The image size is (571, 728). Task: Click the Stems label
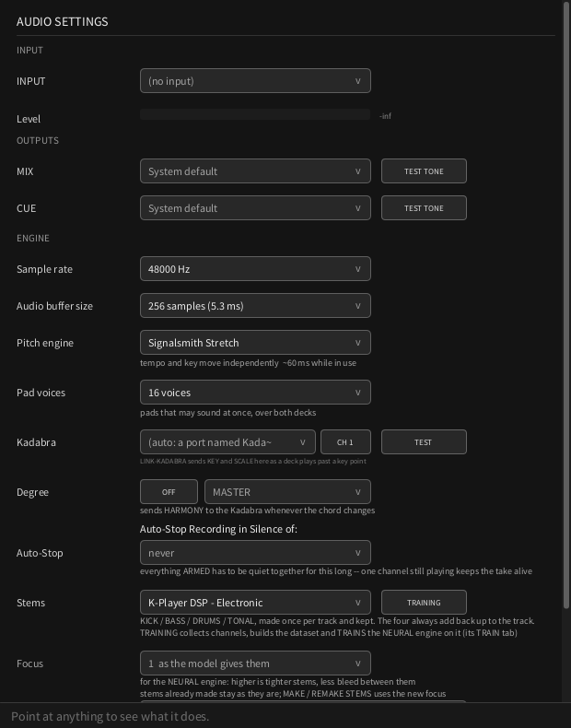coord(30,603)
